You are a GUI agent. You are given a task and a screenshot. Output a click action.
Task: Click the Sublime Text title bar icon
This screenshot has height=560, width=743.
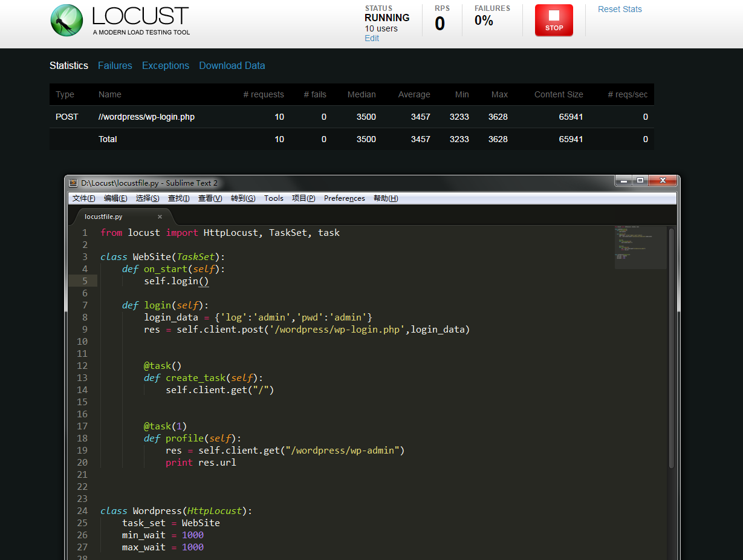pyautogui.click(x=73, y=183)
